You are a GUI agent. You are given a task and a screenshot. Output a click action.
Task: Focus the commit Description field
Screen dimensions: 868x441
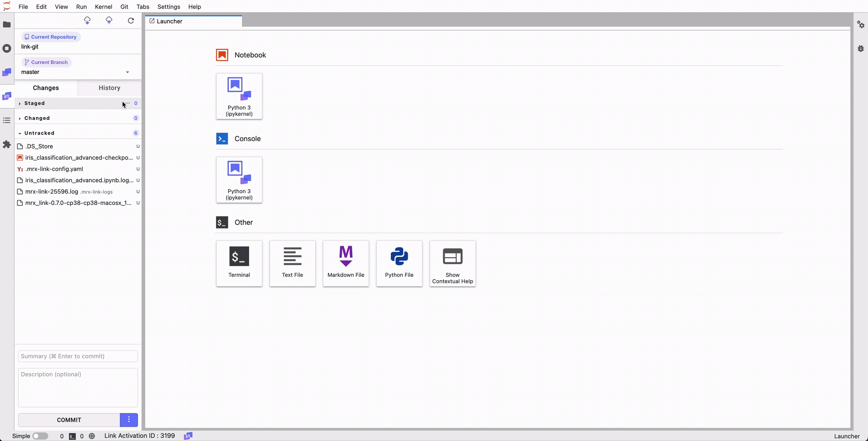pos(78,388)
